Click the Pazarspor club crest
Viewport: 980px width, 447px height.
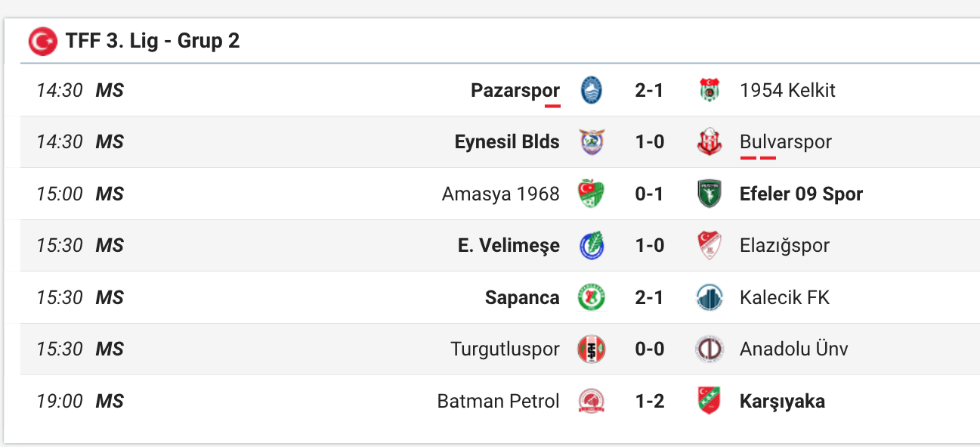click(x=592, y=91)
